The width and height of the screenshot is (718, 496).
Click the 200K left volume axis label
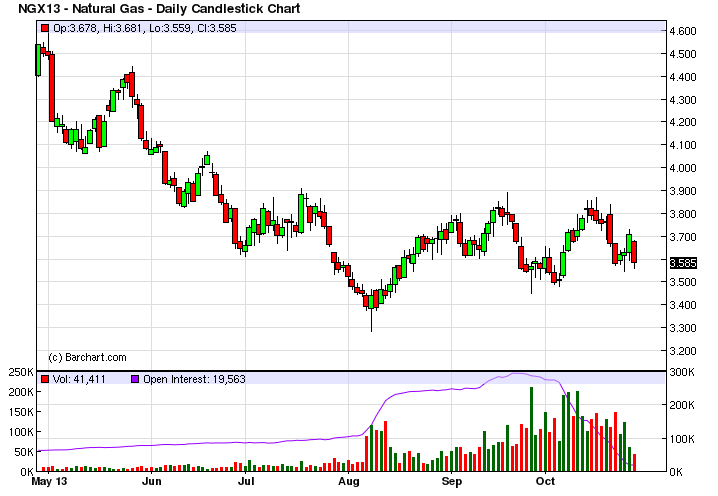tap(21, 392)
